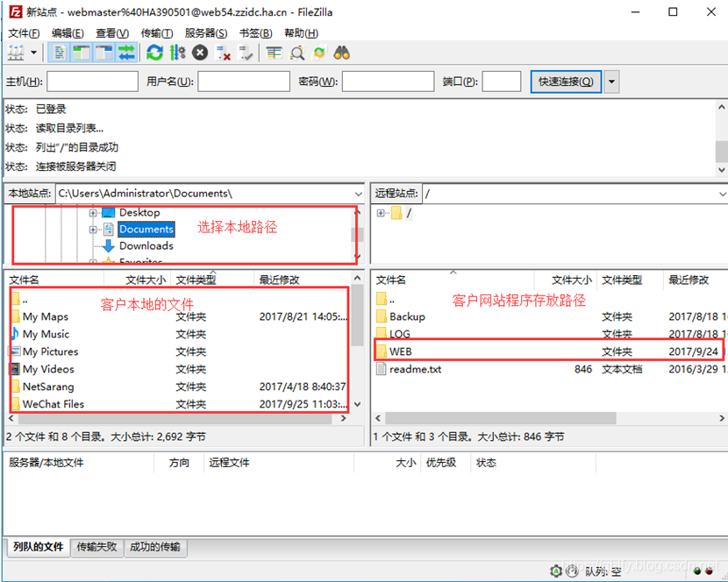This screenshot has height=582, width=728.
Task: Switch to the 传输失败 tab
Action: [96, 547]
